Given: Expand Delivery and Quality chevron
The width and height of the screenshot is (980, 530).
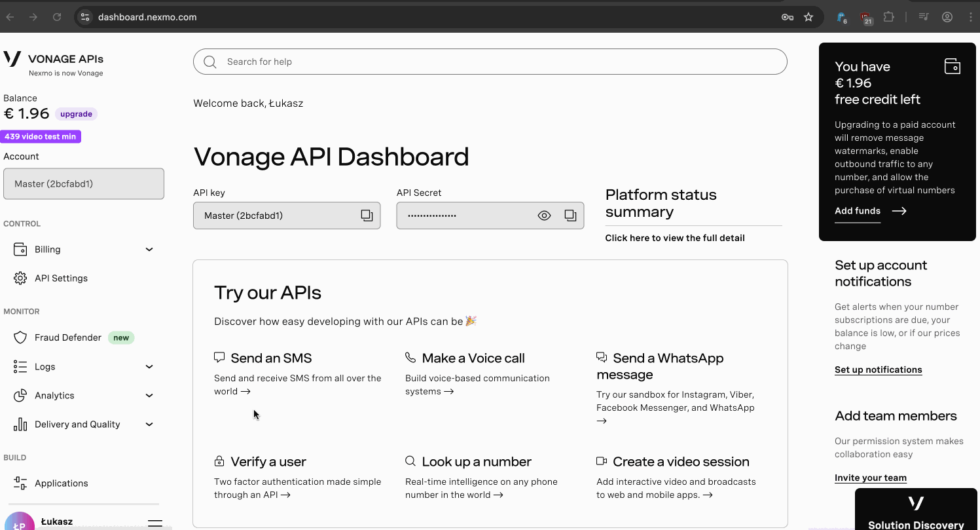Looking at the screenshot, I should (149, 425).
